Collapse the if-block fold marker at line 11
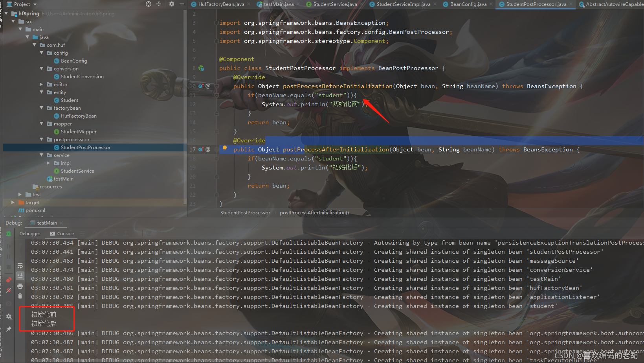Viewport: 644px width, 363px height. (217, 95)
